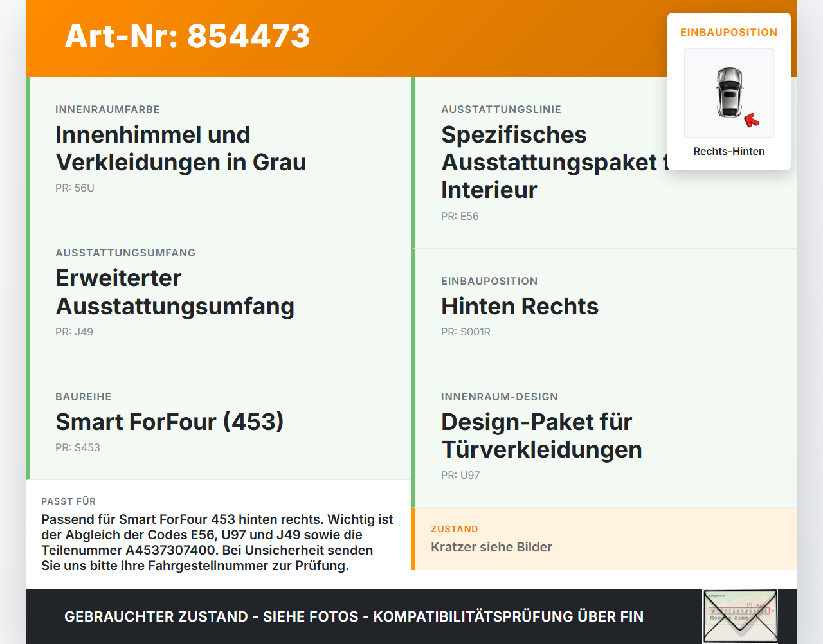Select 'Spezifisches Ausstattungspaket' heading
The image size is (823, 644).
tap(555, 162)
